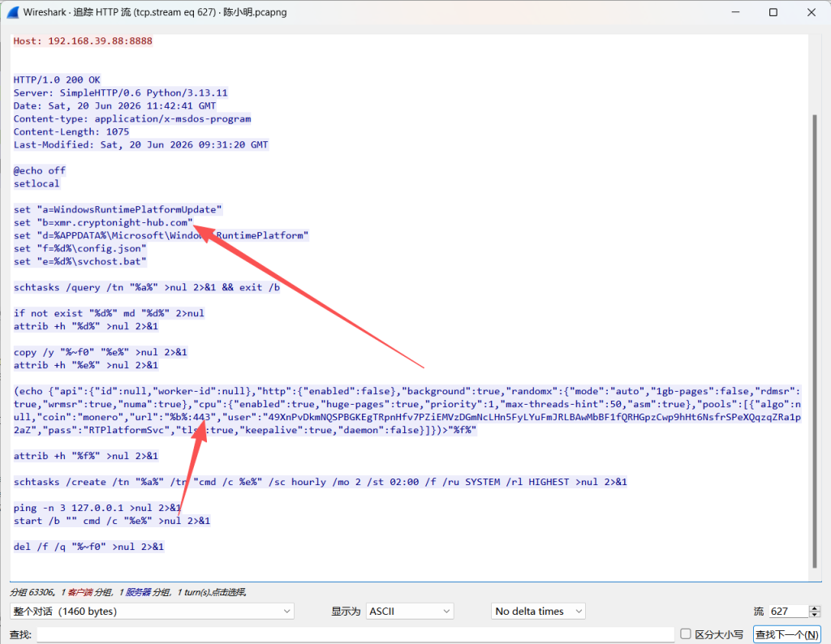Click the 'Date: Sat, 20 Jun 2026' header line
The width and height of the screenshot is (831, 644).
114,105
